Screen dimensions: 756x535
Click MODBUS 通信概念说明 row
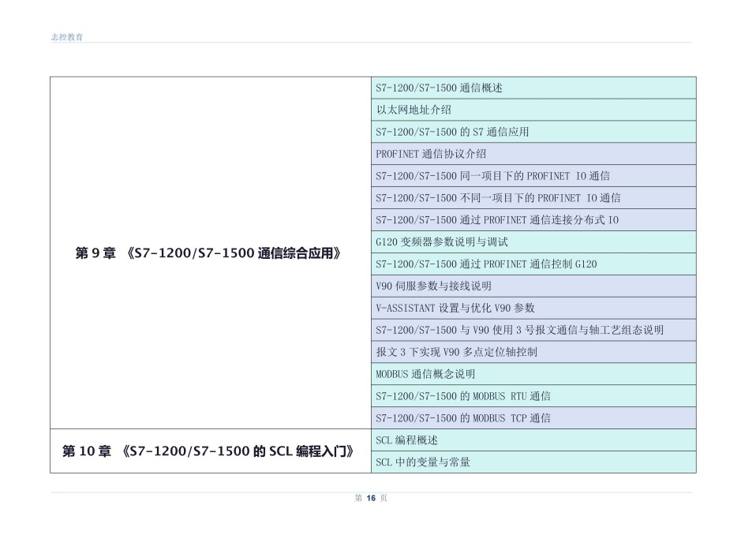click(533, 374)
